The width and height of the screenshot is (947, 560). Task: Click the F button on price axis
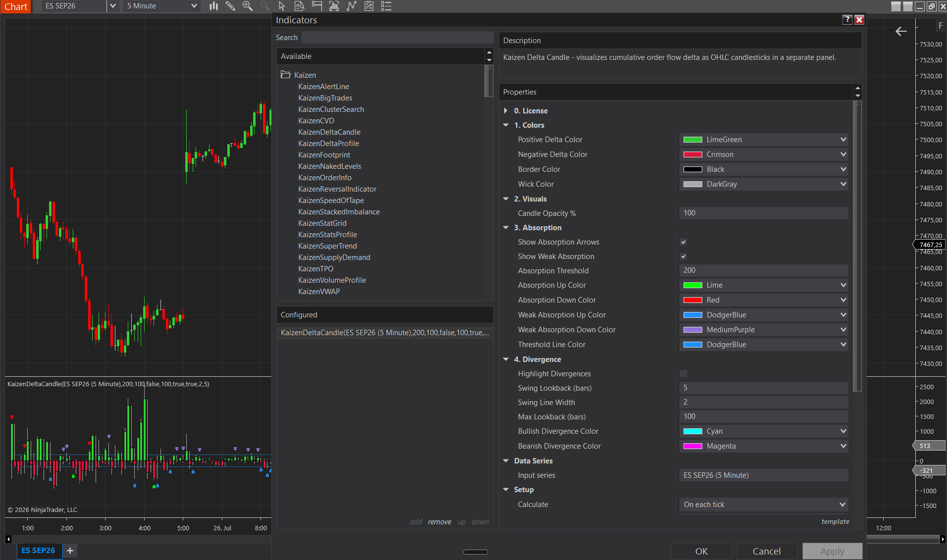point(940,26)
